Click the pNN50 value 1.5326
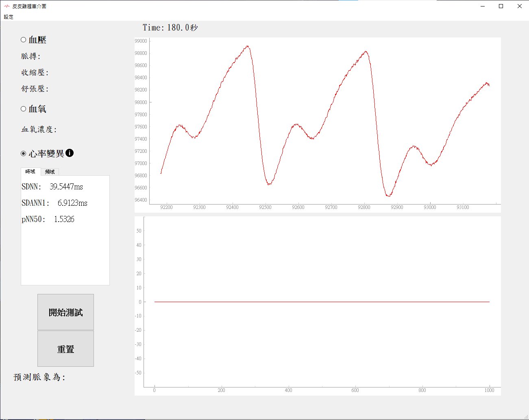Viewport: 529px width, 420px height. click(x=64, y=219)
